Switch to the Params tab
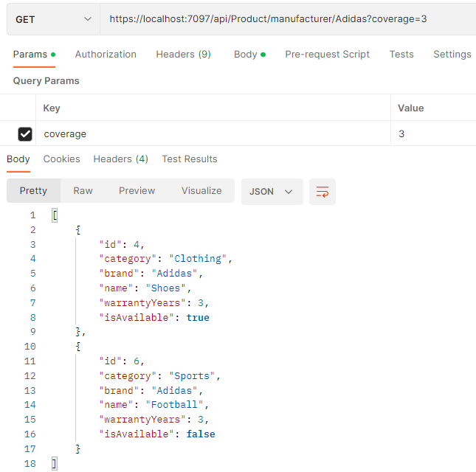476x472 pixels. 30,55
